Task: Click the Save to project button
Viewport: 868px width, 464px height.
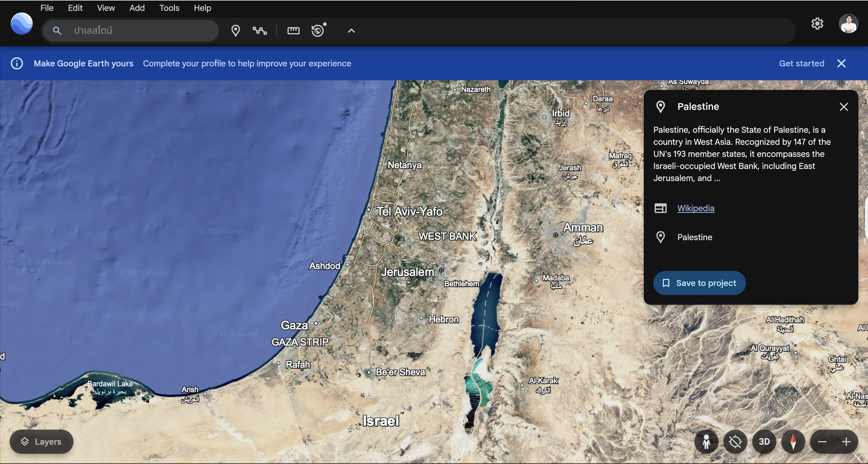Action: pyautogui.click(x=699, y=283)
